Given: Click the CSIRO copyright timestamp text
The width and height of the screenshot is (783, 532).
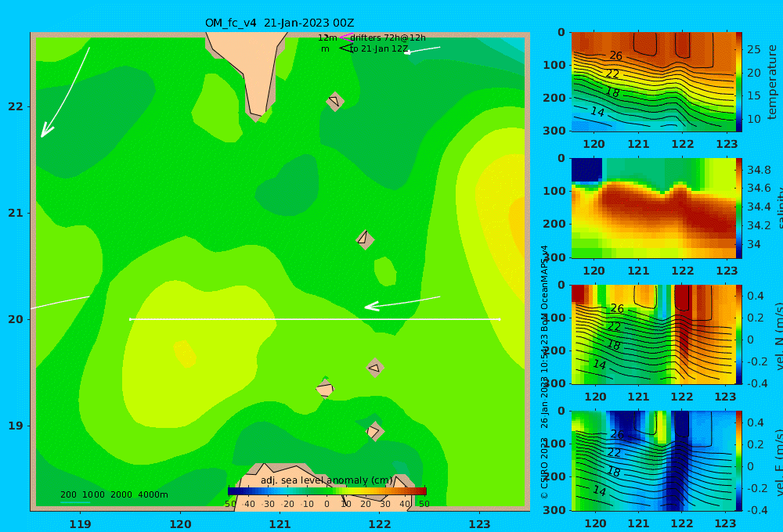Looking at the screenshot, I should (544, 372).
